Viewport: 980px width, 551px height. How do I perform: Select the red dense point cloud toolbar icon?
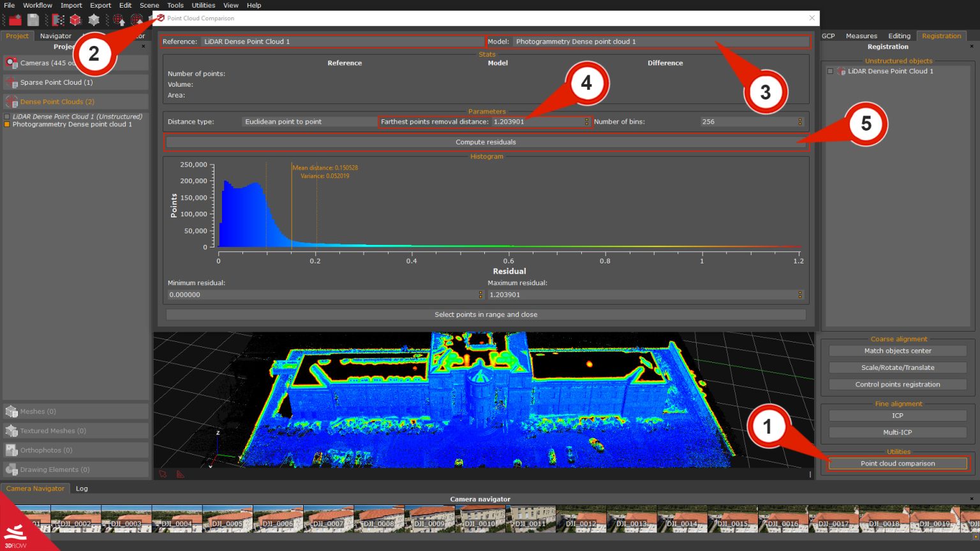74,19
